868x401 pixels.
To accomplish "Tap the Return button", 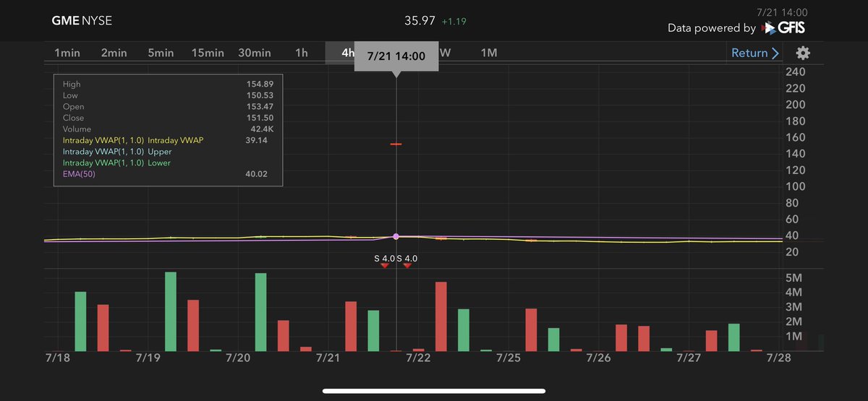I will pyautogui.click(x=755, y=53).
